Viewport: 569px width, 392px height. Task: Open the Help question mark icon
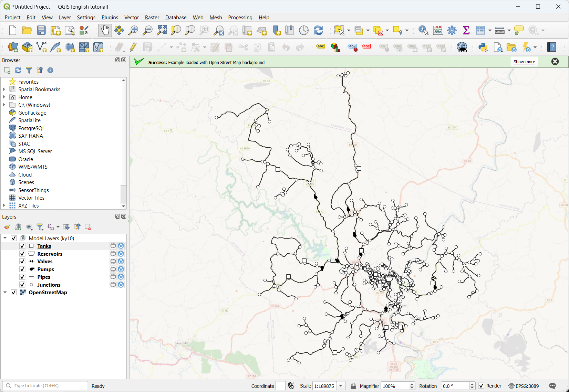tap(552, 47)
